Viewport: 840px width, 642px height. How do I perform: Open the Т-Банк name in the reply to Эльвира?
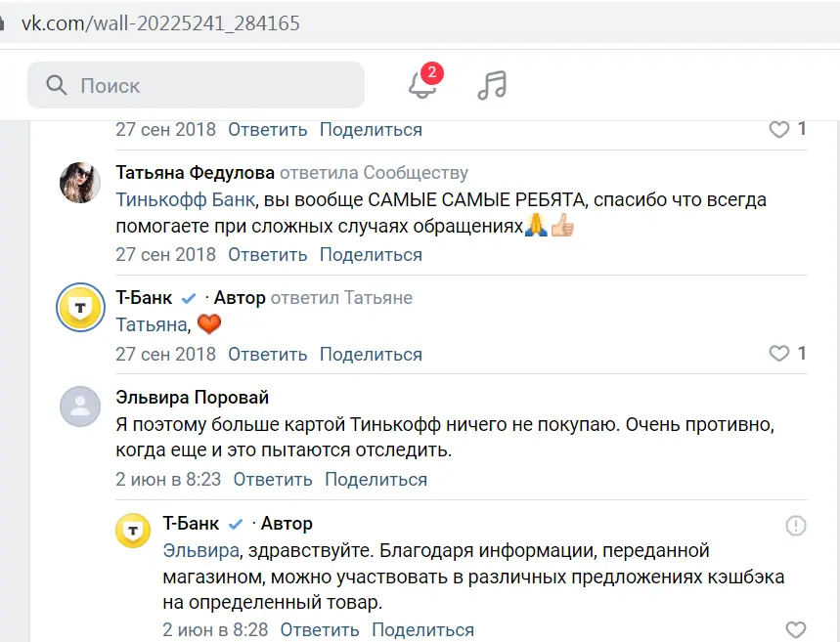[191, 523]
